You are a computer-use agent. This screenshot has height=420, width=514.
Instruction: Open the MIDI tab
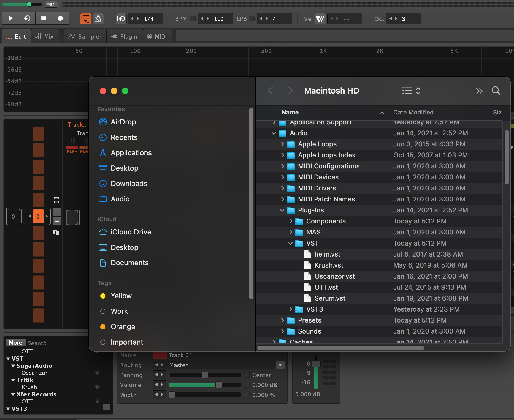[x=157, y=36]
